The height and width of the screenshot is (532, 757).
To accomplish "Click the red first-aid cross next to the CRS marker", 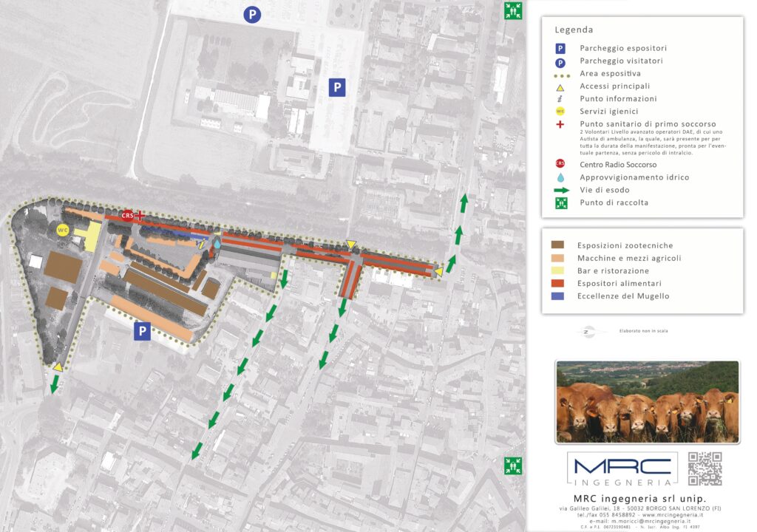I will pos(140,215).
